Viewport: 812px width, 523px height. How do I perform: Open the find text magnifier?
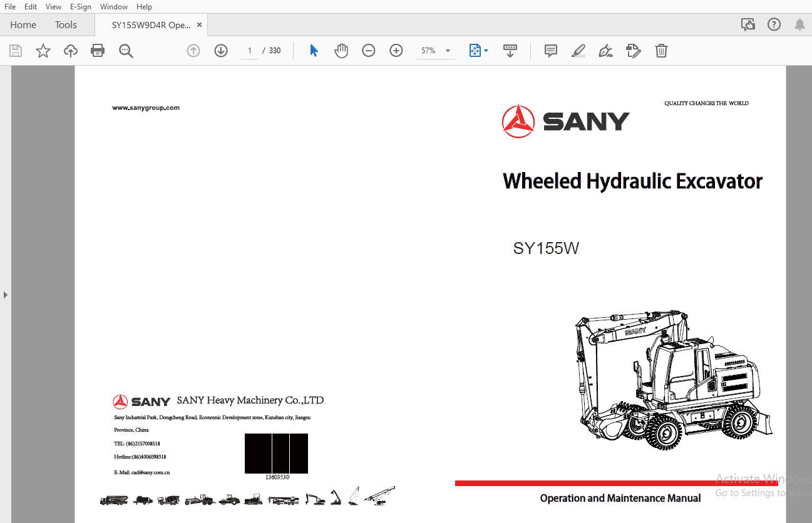pyautogui.click(x=126, y=51)
